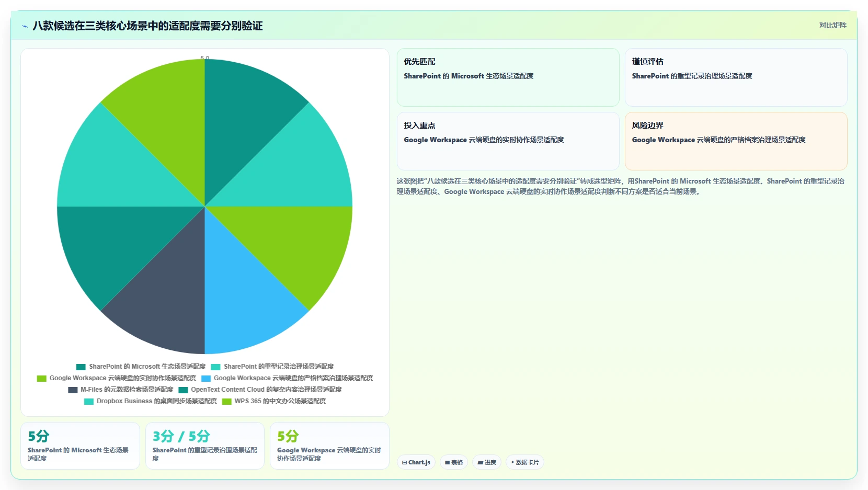The width and height of the screenshot is (868, 490).
Task: Toggle the Google Workspace 严格档案治理 legend swatch
Action: tap(206, 379)
